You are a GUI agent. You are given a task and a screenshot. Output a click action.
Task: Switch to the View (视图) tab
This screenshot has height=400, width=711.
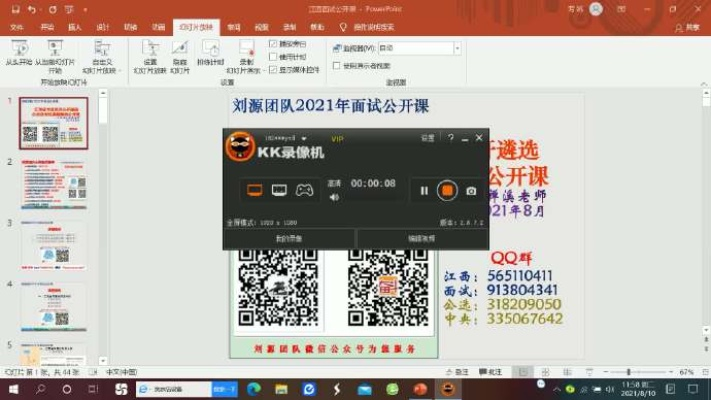262,27
